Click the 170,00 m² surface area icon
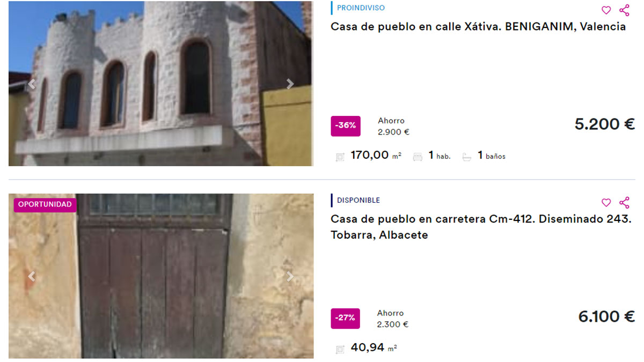The height and width of the screenshot is (362, 644). pos(340,157)
